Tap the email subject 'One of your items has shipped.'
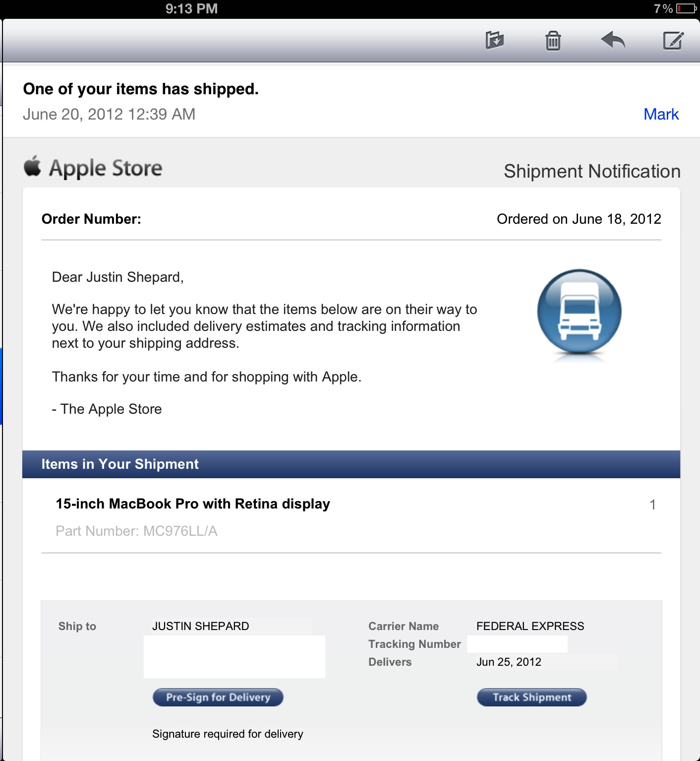 pos(141,89)
